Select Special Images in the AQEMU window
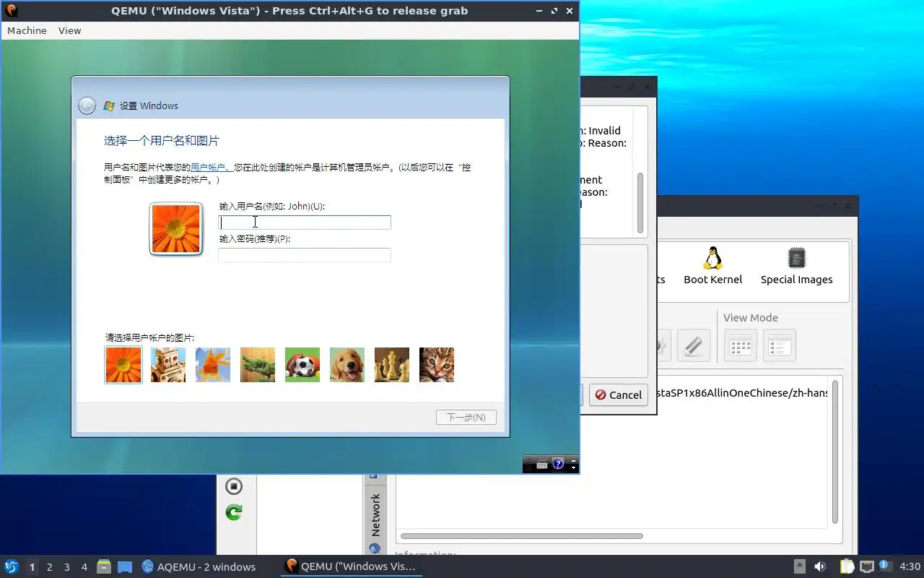Viewport: 924px width, 578px height. point(796,266)
